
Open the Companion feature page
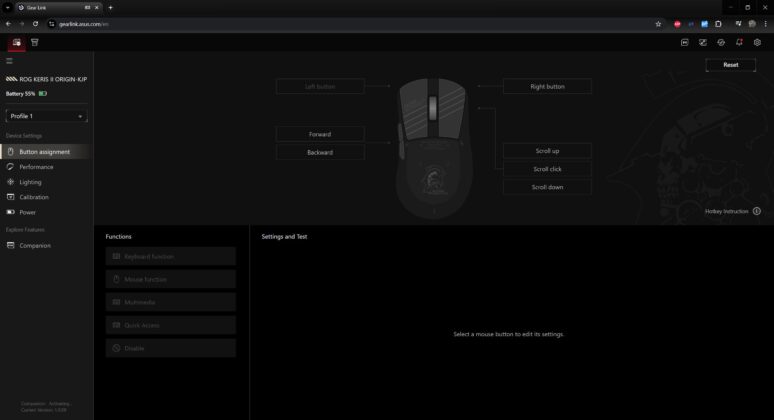coord(35,245)
